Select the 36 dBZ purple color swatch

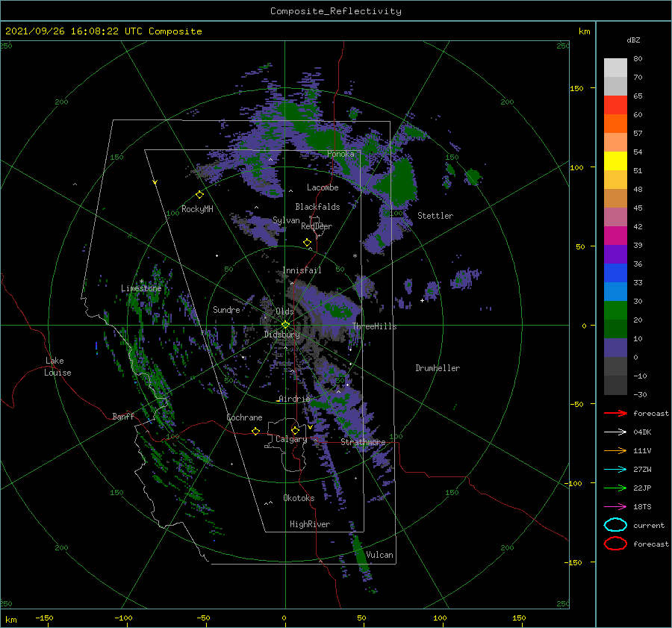[x=615, y=254]
